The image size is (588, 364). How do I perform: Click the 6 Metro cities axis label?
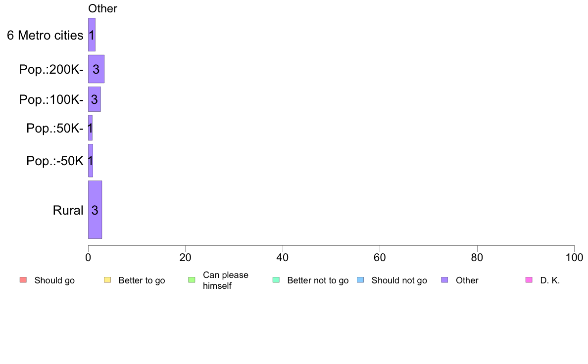pyautogui.click(x=45, y=35)
